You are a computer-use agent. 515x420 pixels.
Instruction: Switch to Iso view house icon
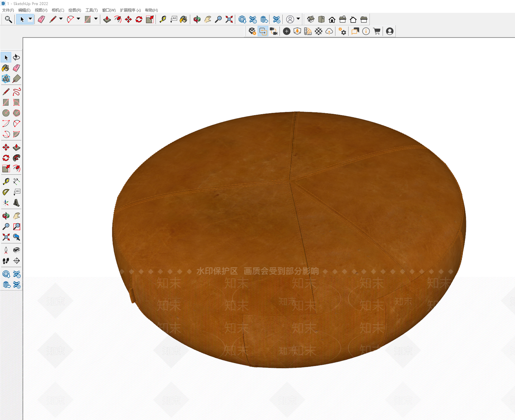311,20
